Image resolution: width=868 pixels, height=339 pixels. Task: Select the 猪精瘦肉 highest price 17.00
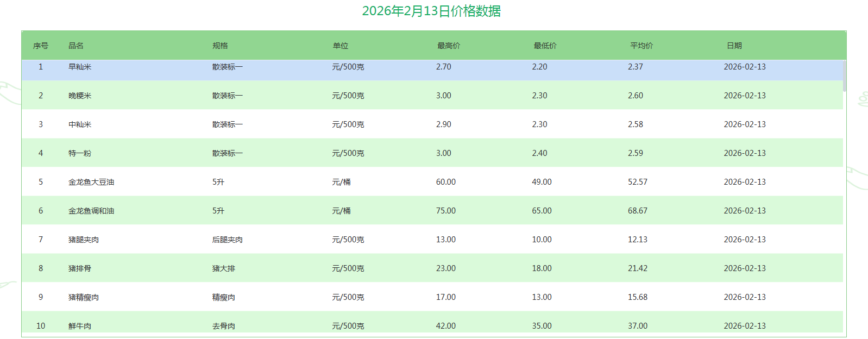pos(446,297)
